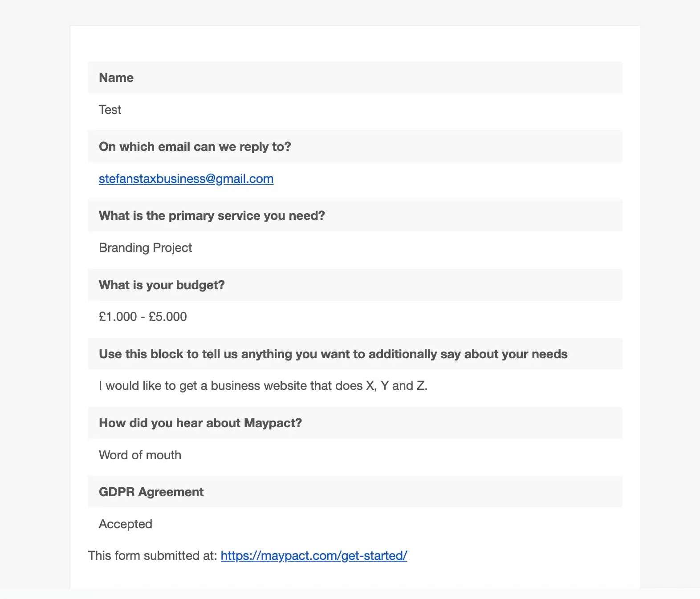Viewport: 700px width, 599px height.
Task: Select the "Test" name value
Action: pyautogui.click(x=110, y=110)
